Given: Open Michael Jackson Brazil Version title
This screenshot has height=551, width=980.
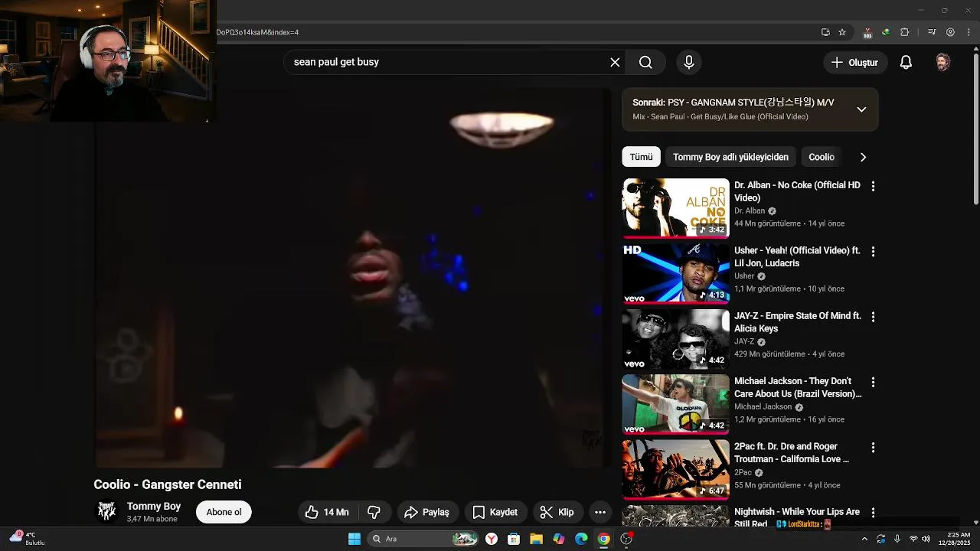Looking at the screenshot, I should 798,387.
